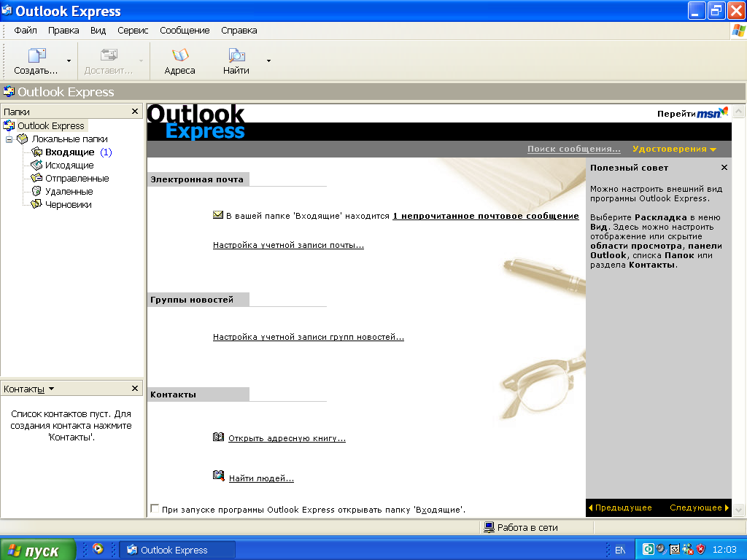This screenshot has width=747, height=560.
Task: Click the Работа в сети status bar icon
Action: click(x=489, y=527)
